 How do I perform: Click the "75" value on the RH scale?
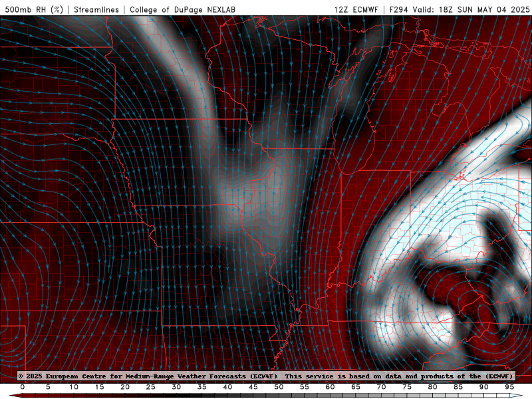(407, 387)
